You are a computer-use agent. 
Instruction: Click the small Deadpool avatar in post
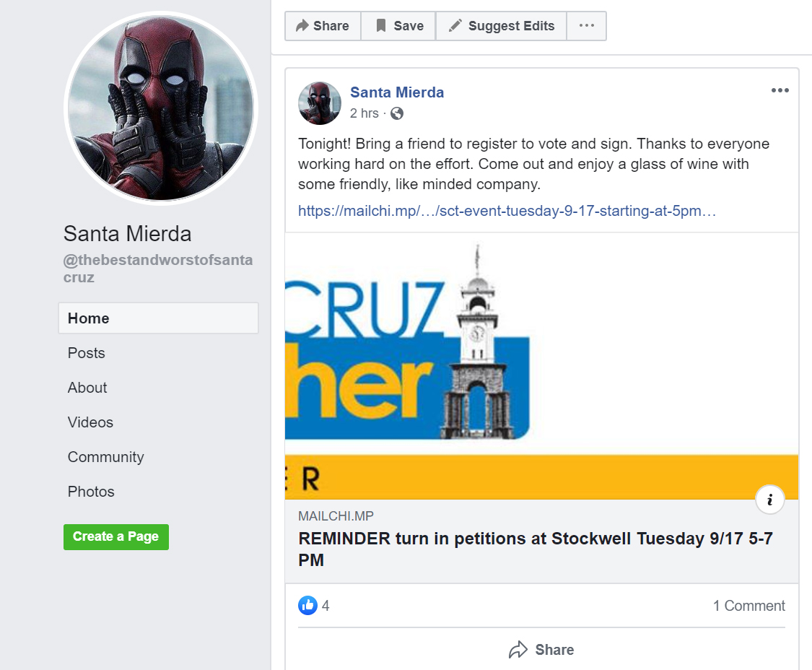[320, 103]
